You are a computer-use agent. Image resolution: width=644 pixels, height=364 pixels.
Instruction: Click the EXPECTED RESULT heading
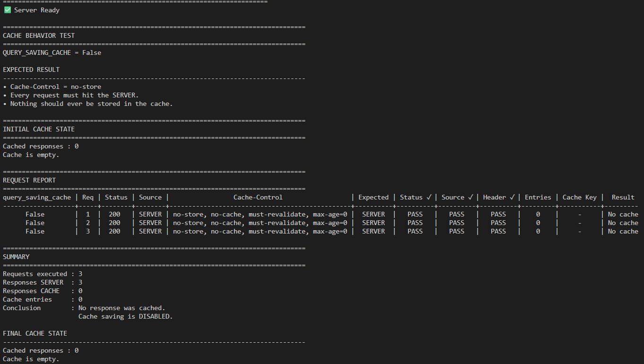click(x=31, y=69)
